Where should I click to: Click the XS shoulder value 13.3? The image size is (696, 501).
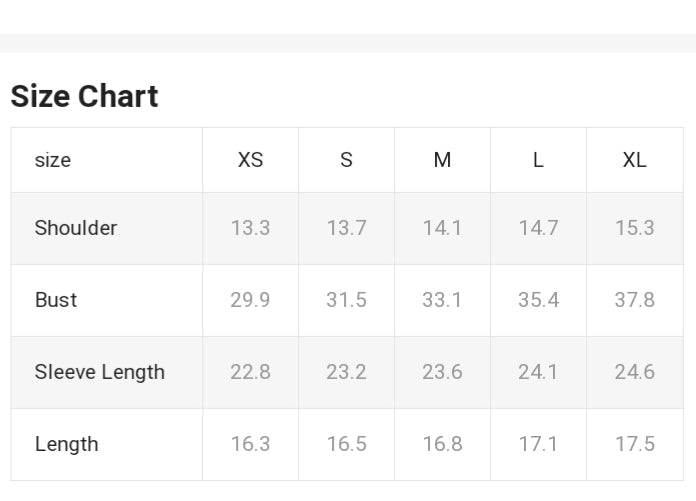tap(250, 228)
